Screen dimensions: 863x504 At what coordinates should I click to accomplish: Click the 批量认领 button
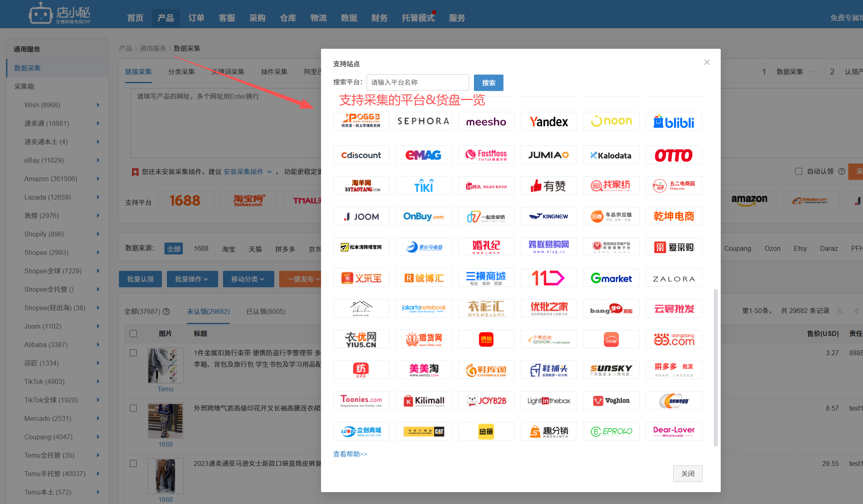coord(140,279)
